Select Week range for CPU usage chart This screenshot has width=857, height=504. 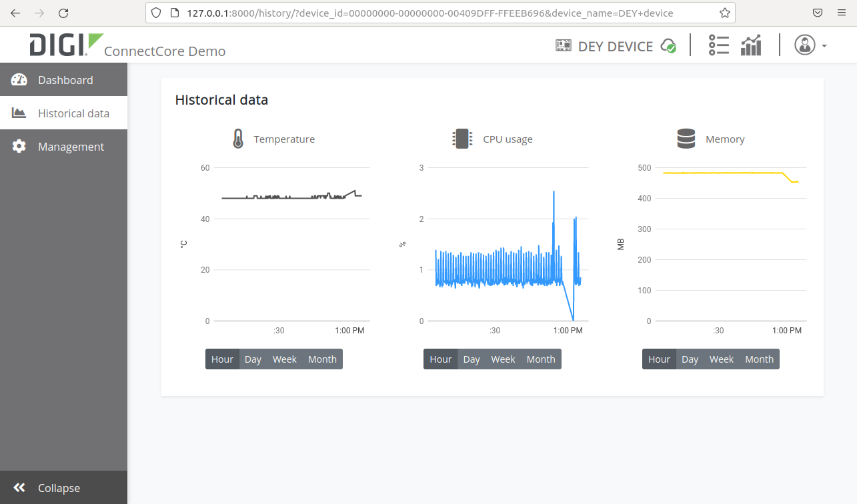point(503,359)
